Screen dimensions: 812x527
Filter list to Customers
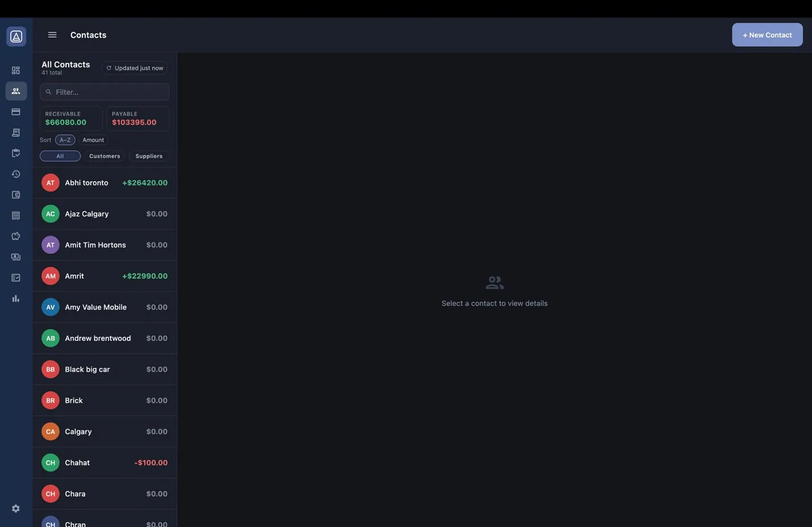pyautogui.click(x=104, y=156)
